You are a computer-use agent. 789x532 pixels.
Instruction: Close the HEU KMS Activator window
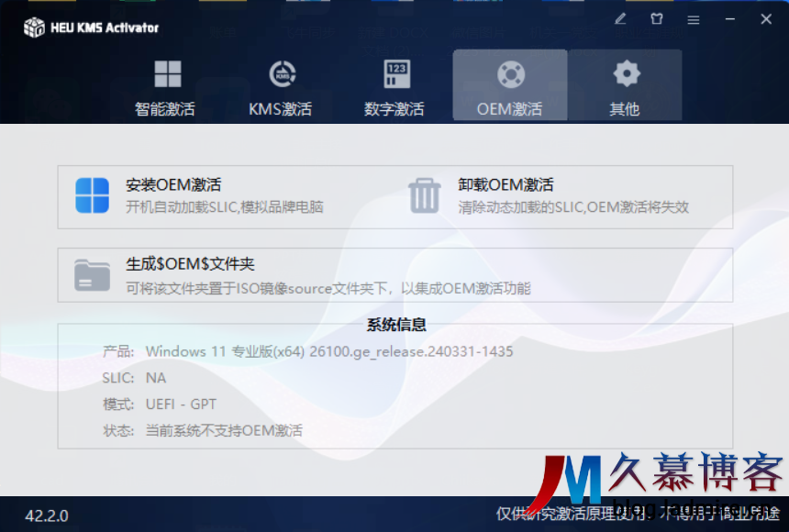766,19
